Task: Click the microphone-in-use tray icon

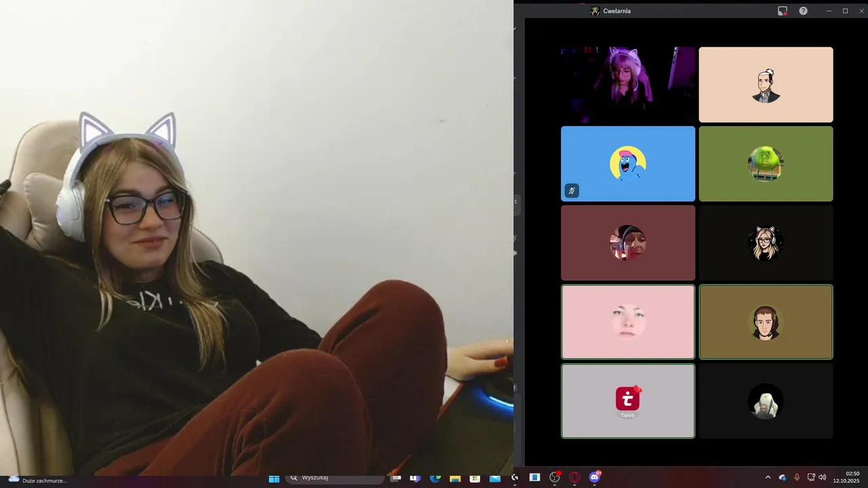Action: [x=797, y=477]
